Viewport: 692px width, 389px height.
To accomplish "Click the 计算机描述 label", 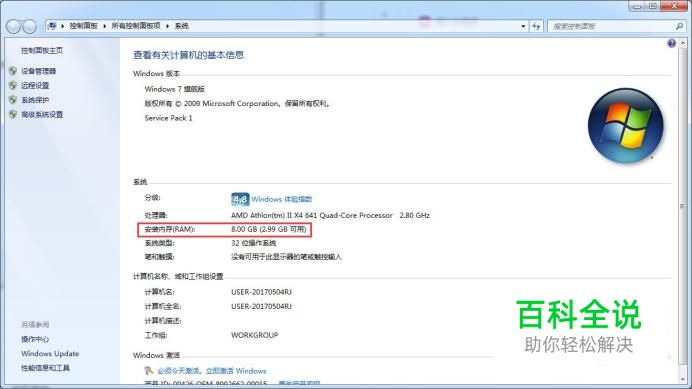I will (x=162, y=321).
